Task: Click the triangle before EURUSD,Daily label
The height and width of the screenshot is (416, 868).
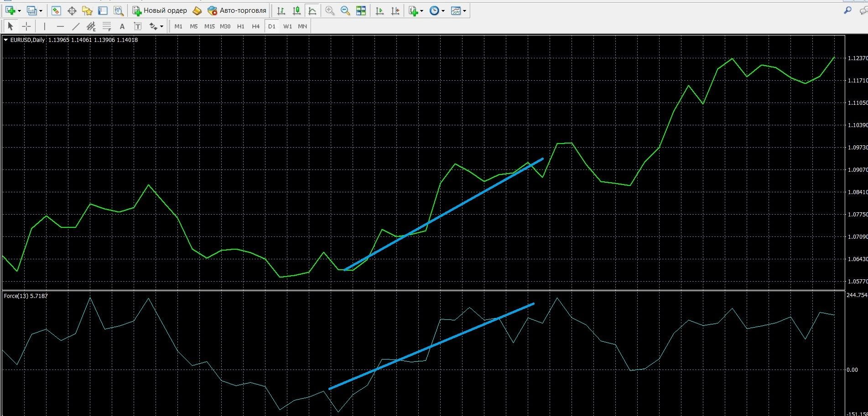Action: 5,40
